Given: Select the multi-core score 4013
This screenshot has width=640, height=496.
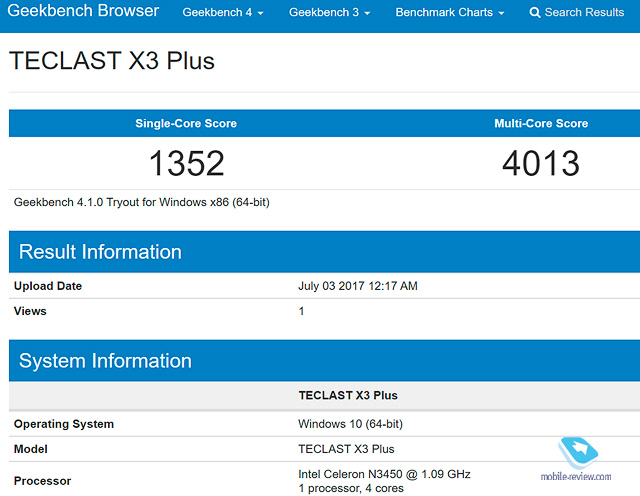Looking at the screenshot, I should point(541,163).
